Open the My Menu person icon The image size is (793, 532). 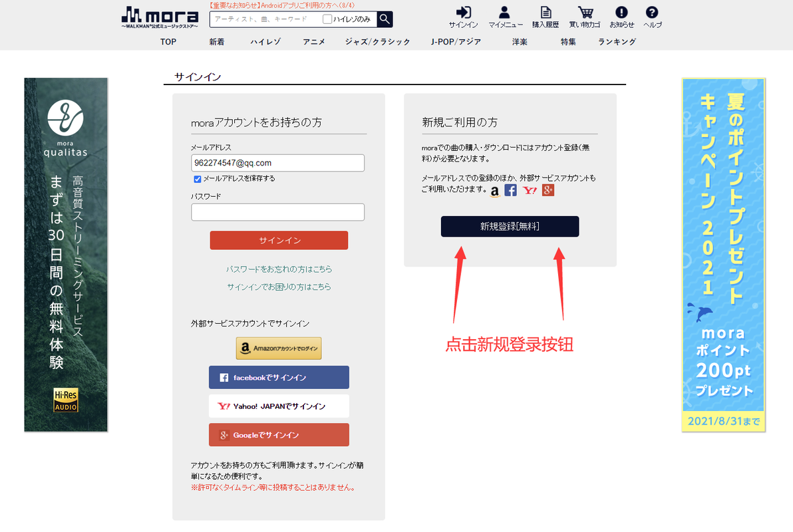click(504, 13)
